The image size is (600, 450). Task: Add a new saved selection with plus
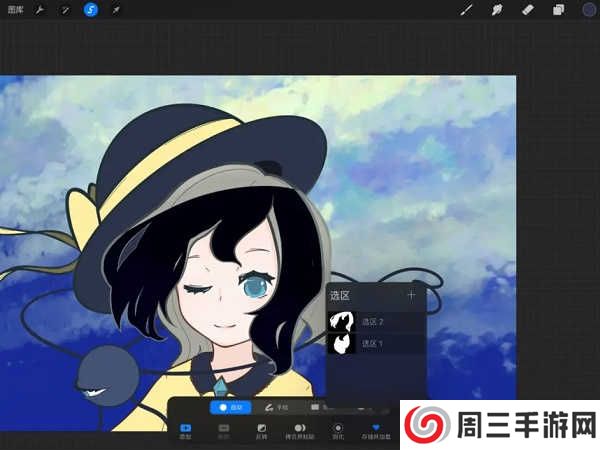point(411,295)
